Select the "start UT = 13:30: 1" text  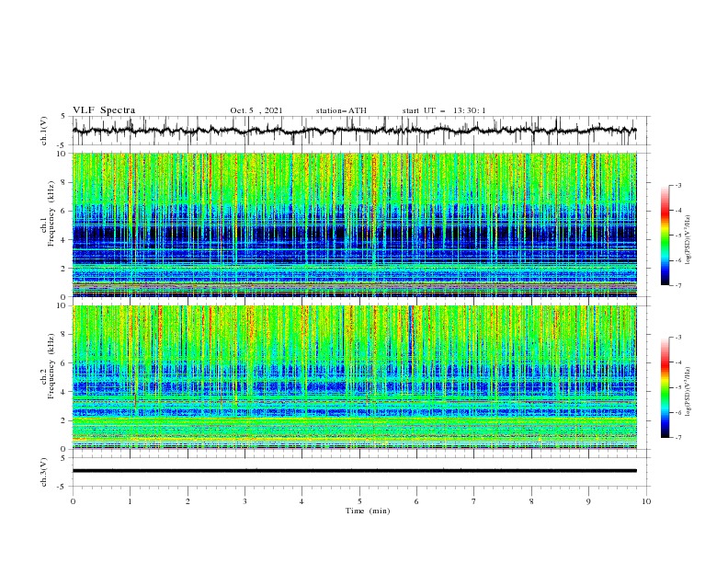tap(444, 110)
